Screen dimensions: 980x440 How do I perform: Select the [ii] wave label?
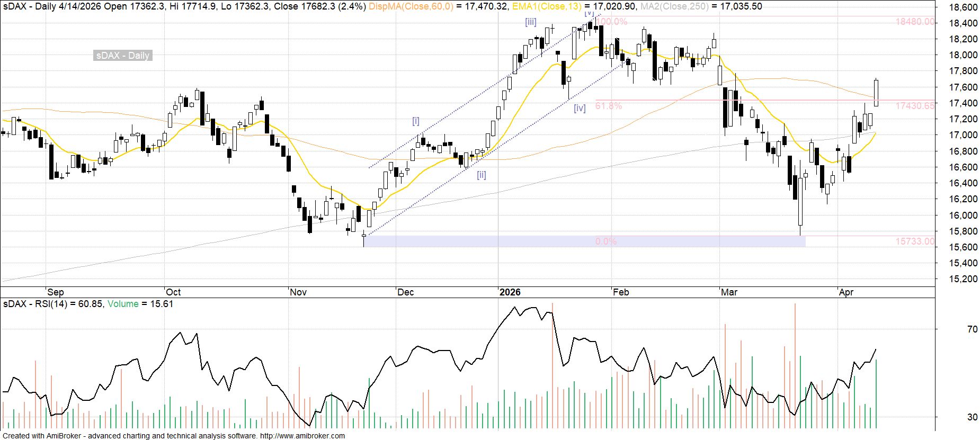pos(481,175)
